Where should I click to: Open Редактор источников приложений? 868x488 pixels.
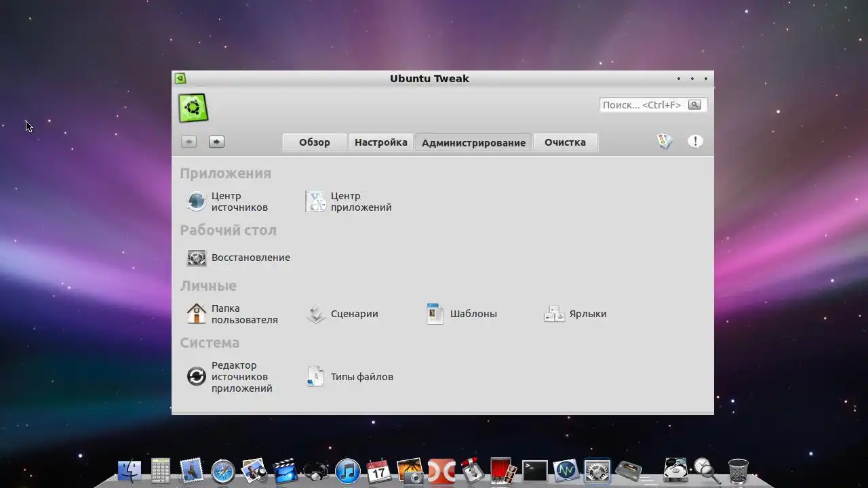coord(229,377)
